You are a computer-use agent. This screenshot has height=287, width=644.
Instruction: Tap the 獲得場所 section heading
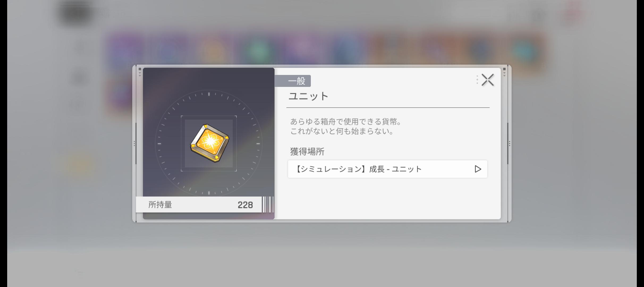pyautogui.click(x=307, y=152)
